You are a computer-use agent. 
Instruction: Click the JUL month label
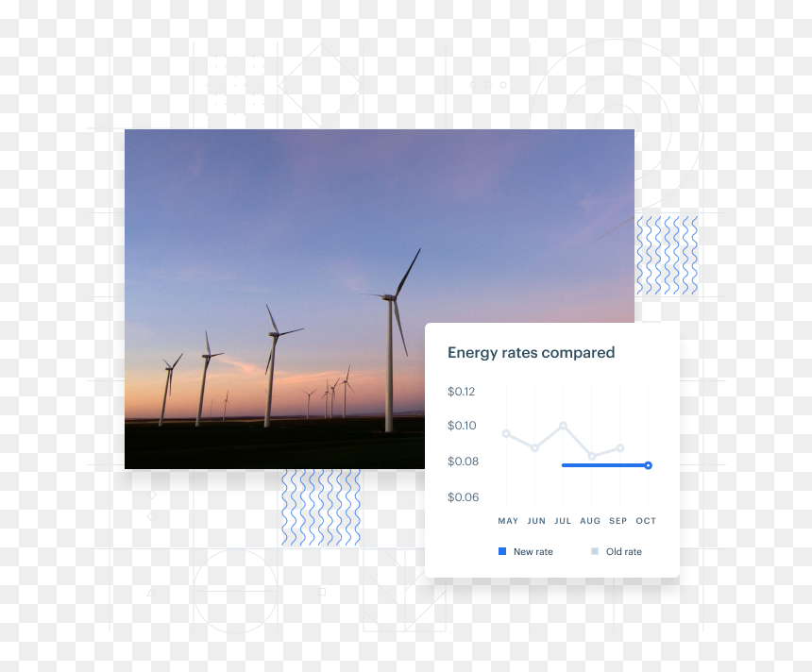click(x=563, y=521)
